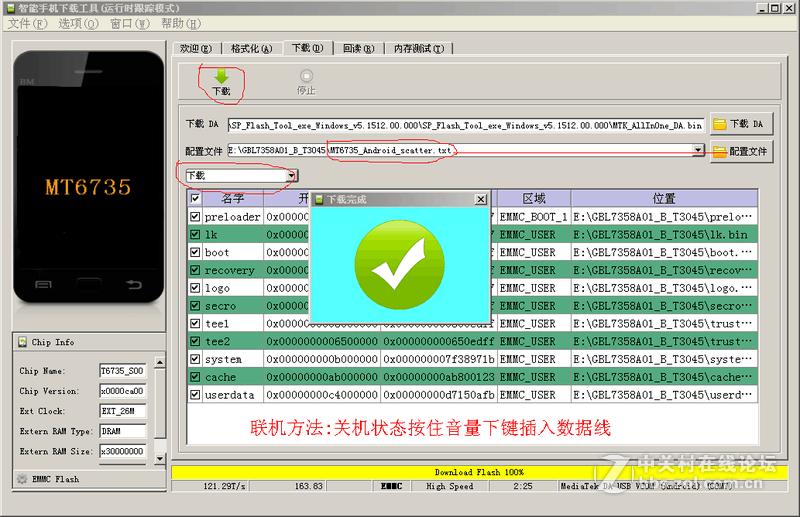This screenshot has height=517, width=800.
Task: Click the MT6735 phone preview image
Action: (x=88, y=177)
